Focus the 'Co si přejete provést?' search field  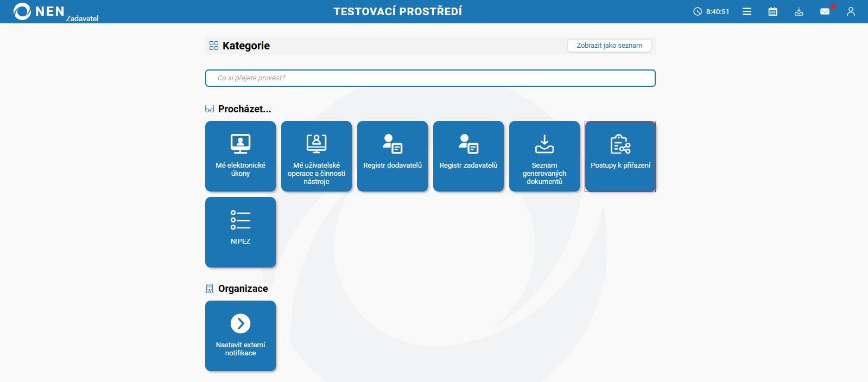coord(430,78)
